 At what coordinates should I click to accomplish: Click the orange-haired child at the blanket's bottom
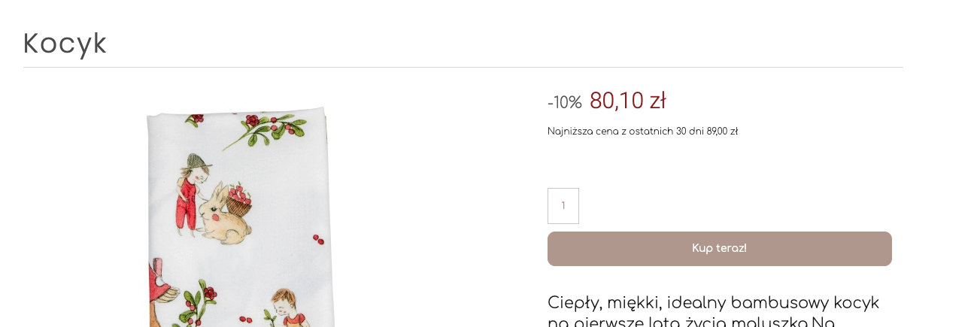284,307
